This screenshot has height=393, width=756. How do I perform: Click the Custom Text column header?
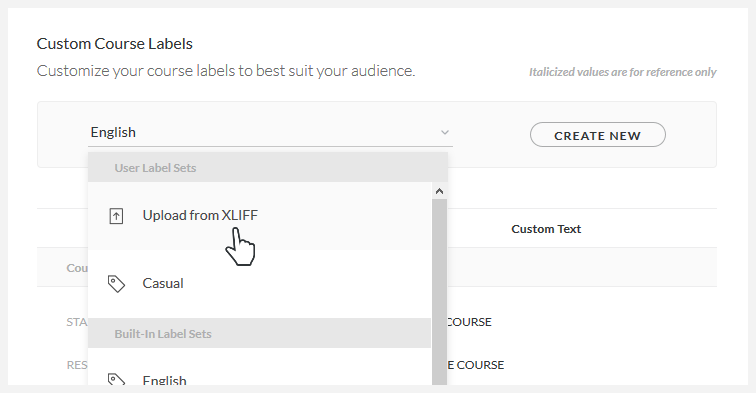click(x=546, y=229)
